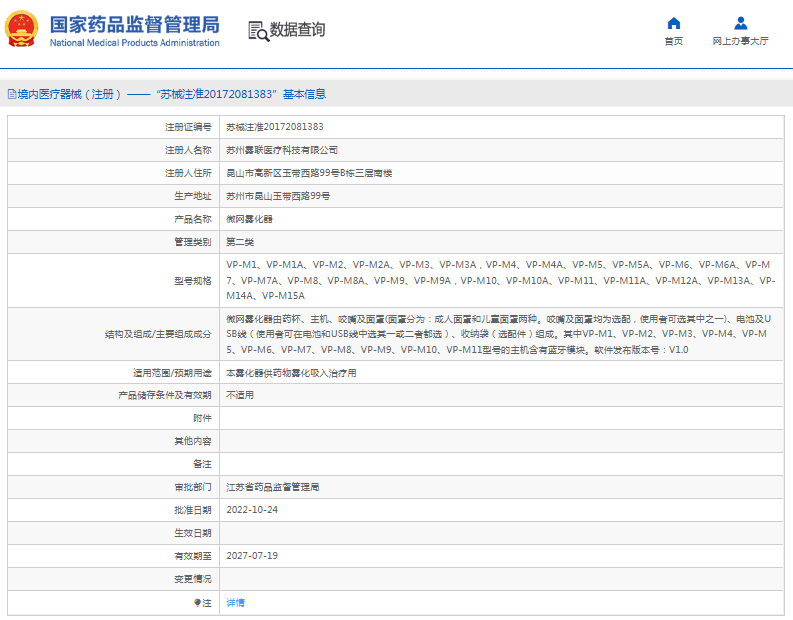Click the National Medical Products Administration subtitle
793x620 pixels.
134,43
